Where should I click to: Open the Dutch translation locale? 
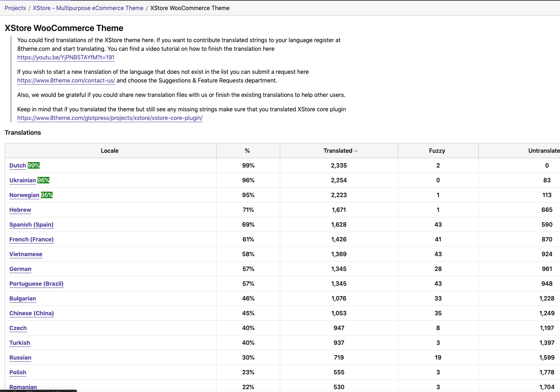click(x=18, y=165)
